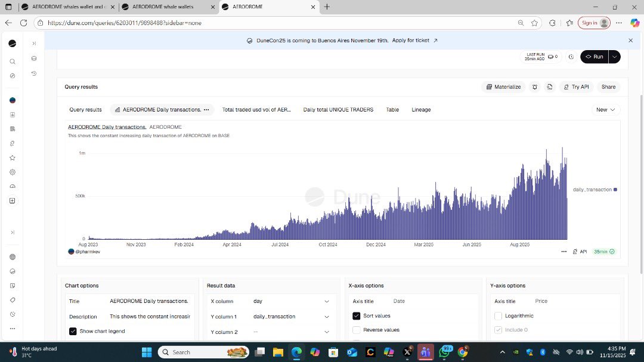Open the database explorer icon in side panel
The image size is (644, 362).
34,58
